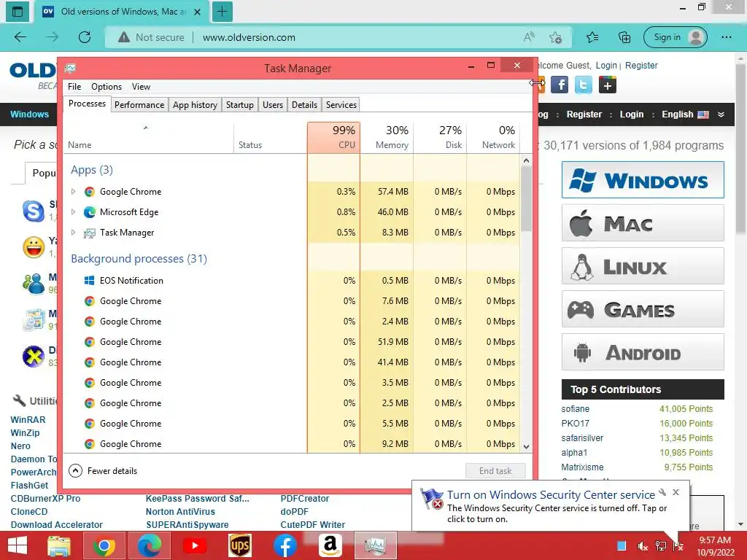The height and width of the screenshot is (560, 747).
Task: Open a new Edge tab
Action: pyautogui.click(x=222, y=12)
